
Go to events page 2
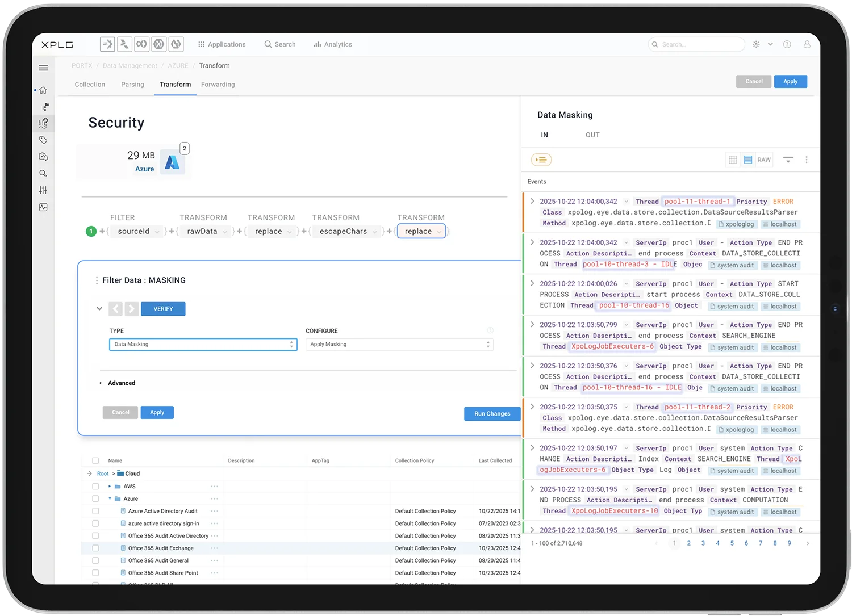(689, 543)
